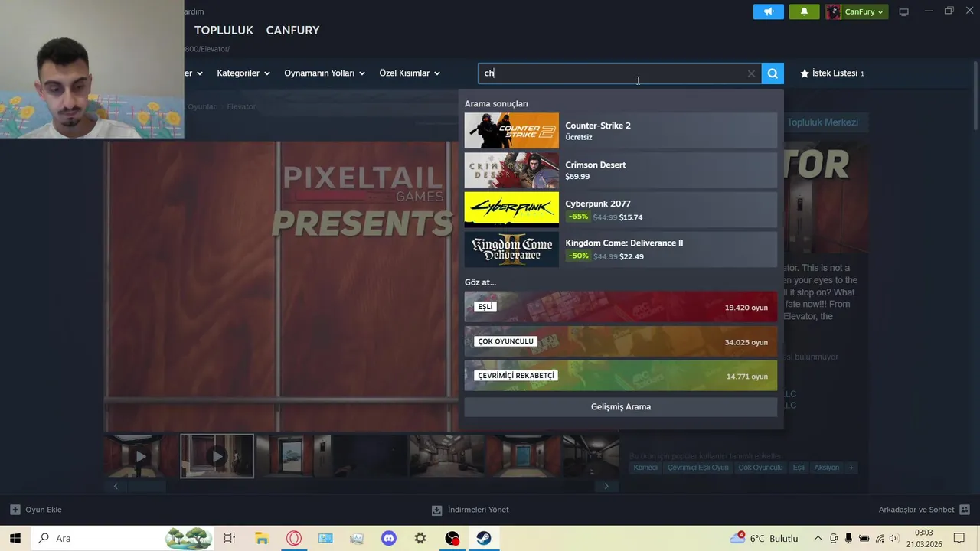
Task: Open File Explorer from the taskbar
Action: pyautogui.click(x=262, y=538)
